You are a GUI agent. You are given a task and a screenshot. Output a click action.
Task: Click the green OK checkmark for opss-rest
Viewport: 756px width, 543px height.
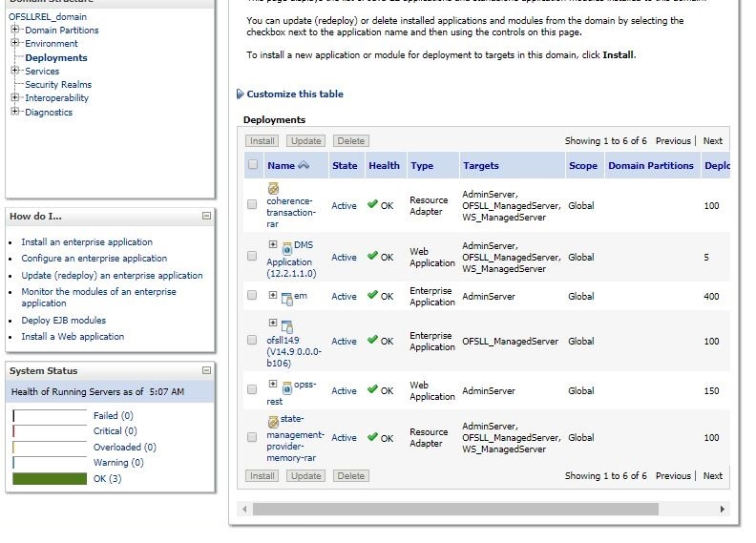coord(372,389)
